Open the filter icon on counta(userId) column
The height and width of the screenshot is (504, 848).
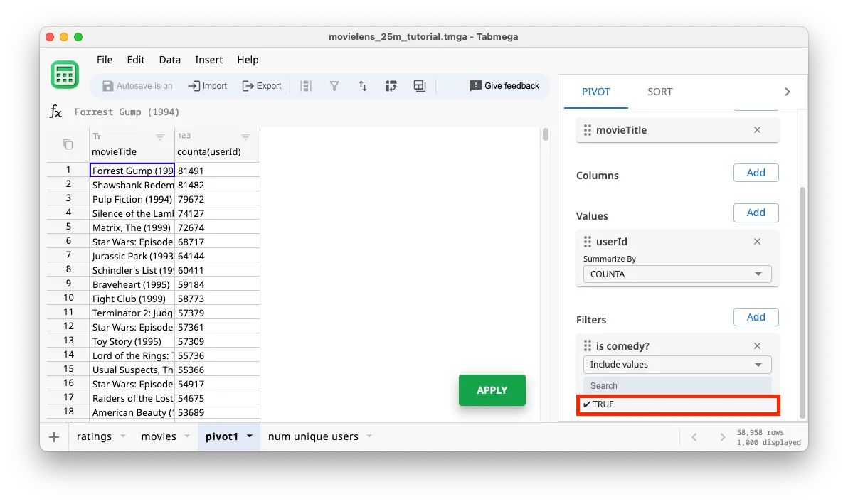245,136
